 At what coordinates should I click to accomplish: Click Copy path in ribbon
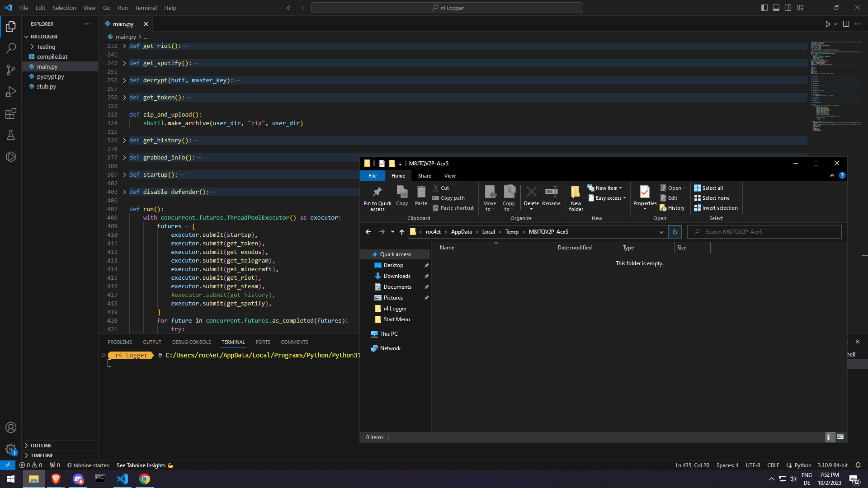(448, 198)
